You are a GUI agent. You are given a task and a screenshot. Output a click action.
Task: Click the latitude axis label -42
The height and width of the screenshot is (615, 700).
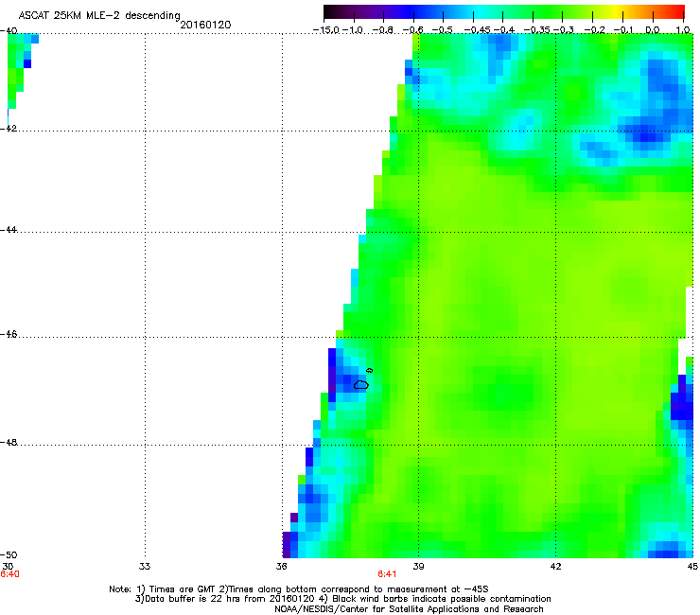(9, 128)
